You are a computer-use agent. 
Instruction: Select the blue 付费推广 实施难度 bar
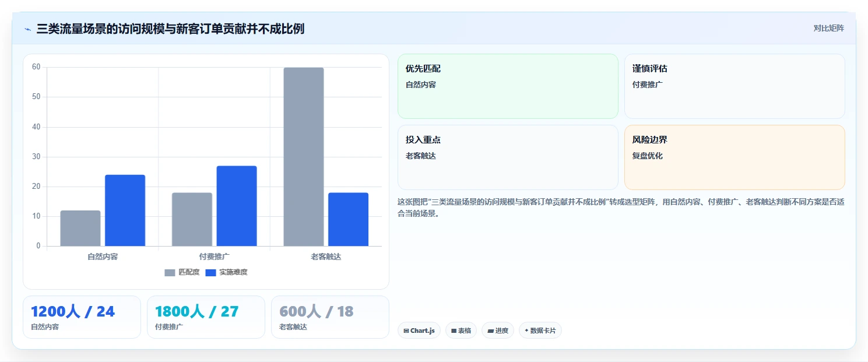237,206
